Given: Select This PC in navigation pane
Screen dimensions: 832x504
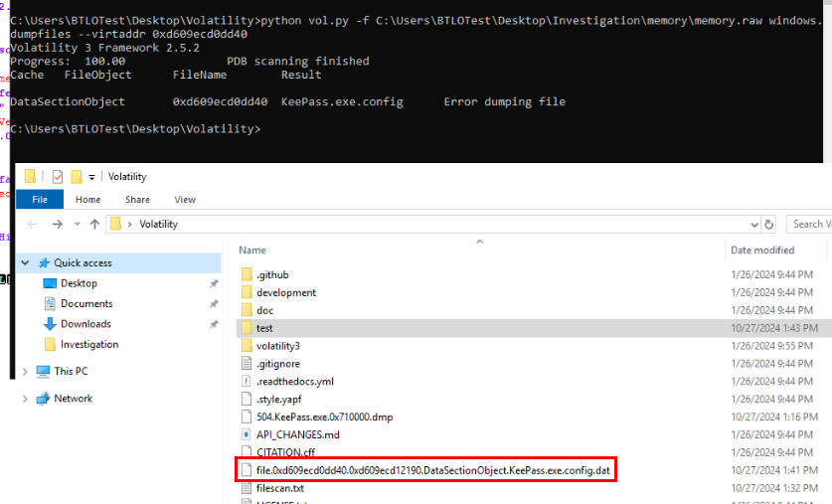Looking at the screenshot, I should (x=71, y=371).
